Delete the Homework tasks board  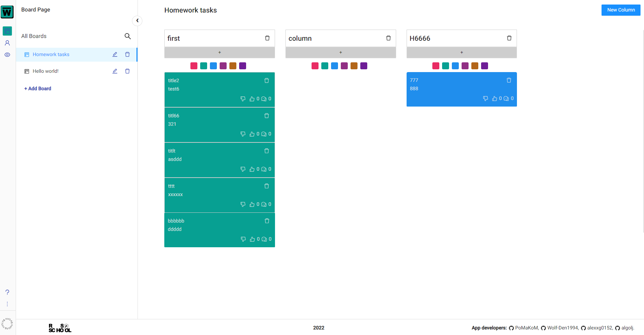pyautogui.click(x=127, y=54)
